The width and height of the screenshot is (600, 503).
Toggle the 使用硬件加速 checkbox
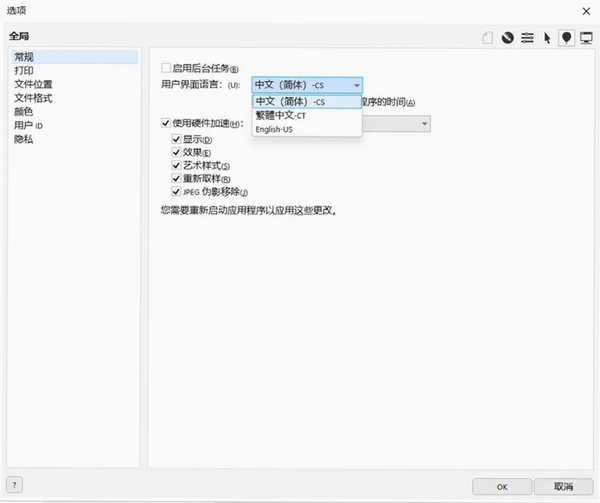(166, 123)
